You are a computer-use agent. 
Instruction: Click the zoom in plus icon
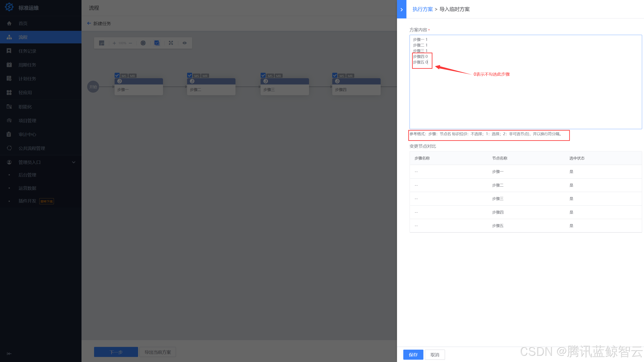click(114, 43)
